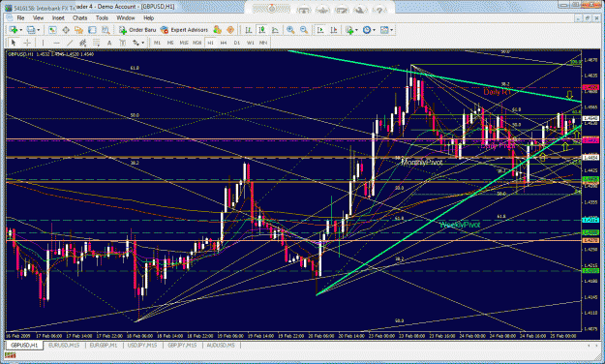Image resolution: width=605 pixels, height=364 pixels.
Task: Open the Profiles icon
Action: [31, 30]
